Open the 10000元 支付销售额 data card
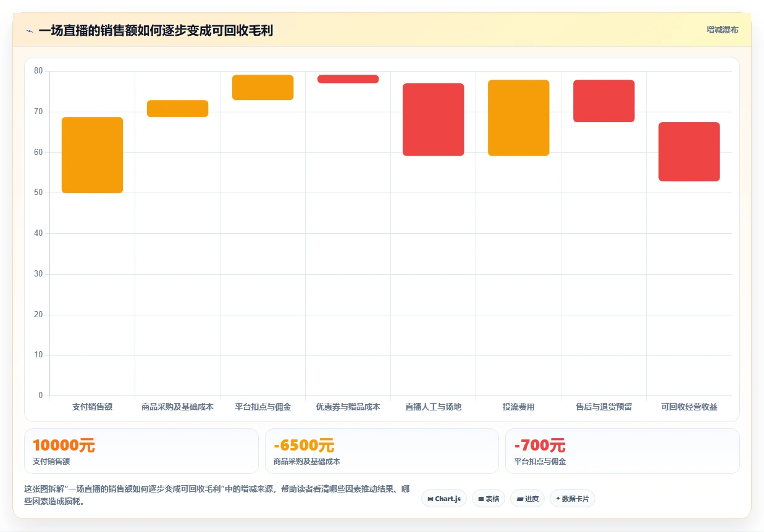764x532 pixels. 141,451
